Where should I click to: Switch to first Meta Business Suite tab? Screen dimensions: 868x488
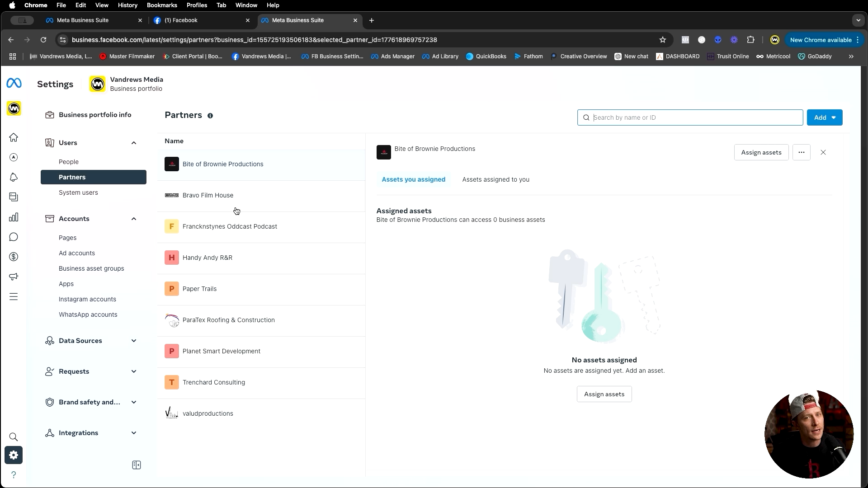pyautogui.click(x=94, y=20)
